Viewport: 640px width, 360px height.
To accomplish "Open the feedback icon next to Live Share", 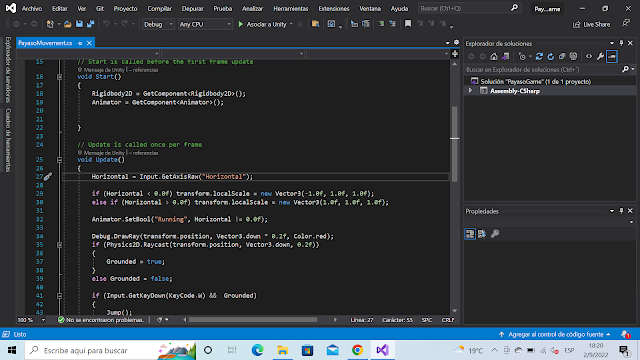I will pos(626,24).
